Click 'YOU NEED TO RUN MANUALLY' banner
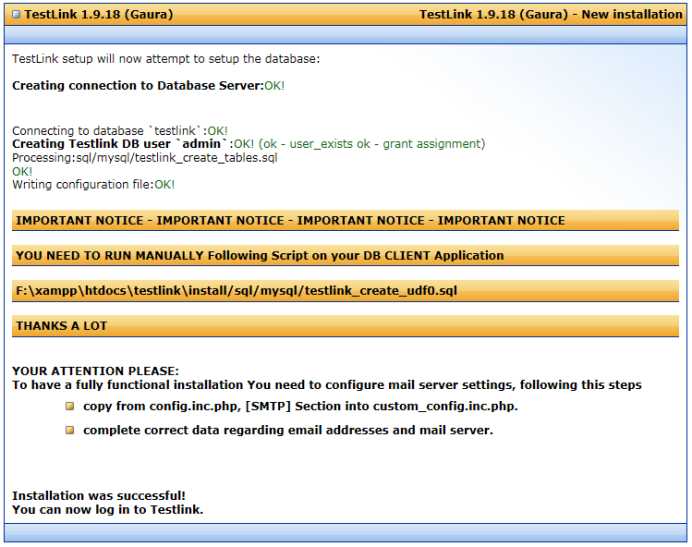Viewport: 692px width, 547px height. point(345,256)
